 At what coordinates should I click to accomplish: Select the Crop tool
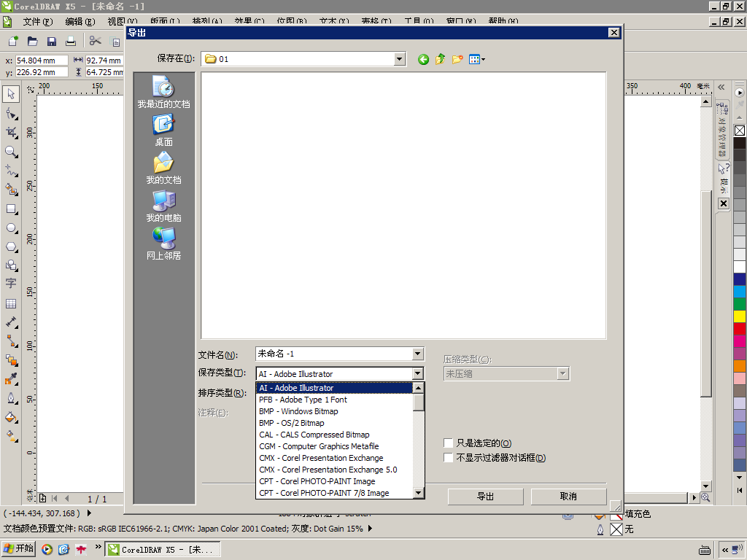click(x=11, y=133)
